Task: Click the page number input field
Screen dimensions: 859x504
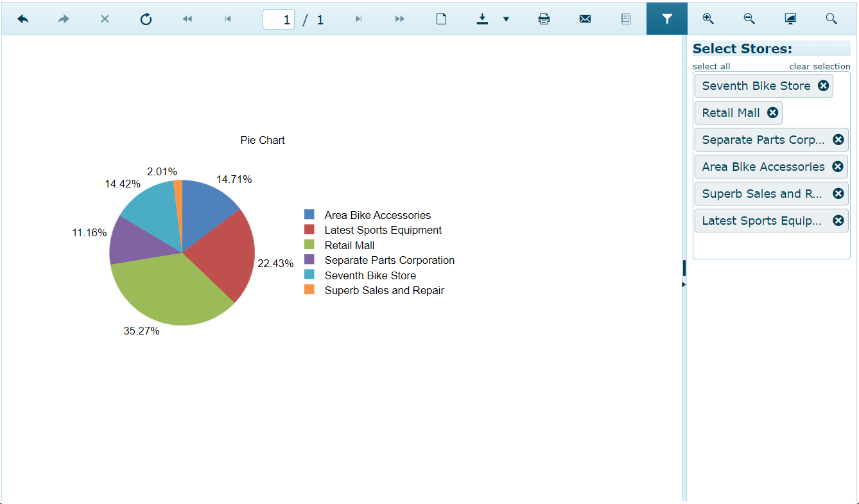Action: click(x=279, y=19)
